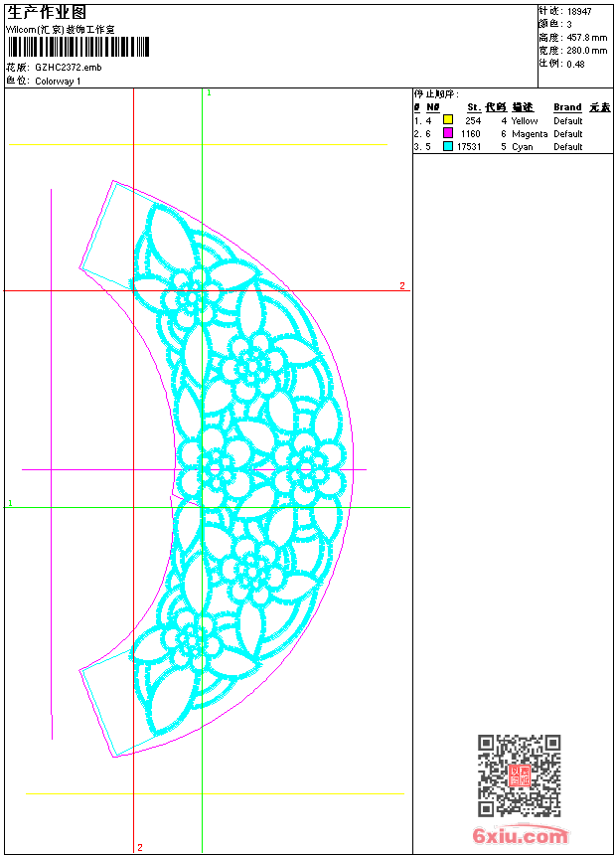Click the barcode under the Wilcom title
The width and height of the screenshot is (616, 855).
click(77, 48)
